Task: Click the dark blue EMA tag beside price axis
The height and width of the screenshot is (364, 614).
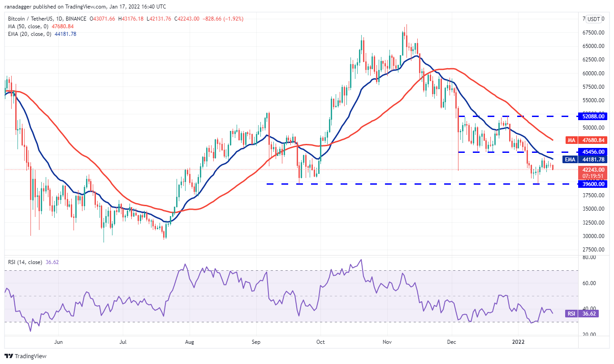Action: click(570, 159)
